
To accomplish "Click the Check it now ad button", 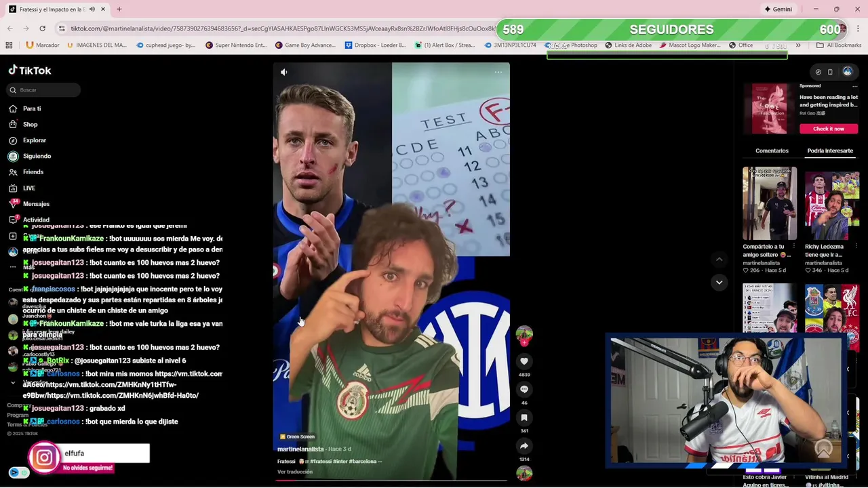I will 829,129.
